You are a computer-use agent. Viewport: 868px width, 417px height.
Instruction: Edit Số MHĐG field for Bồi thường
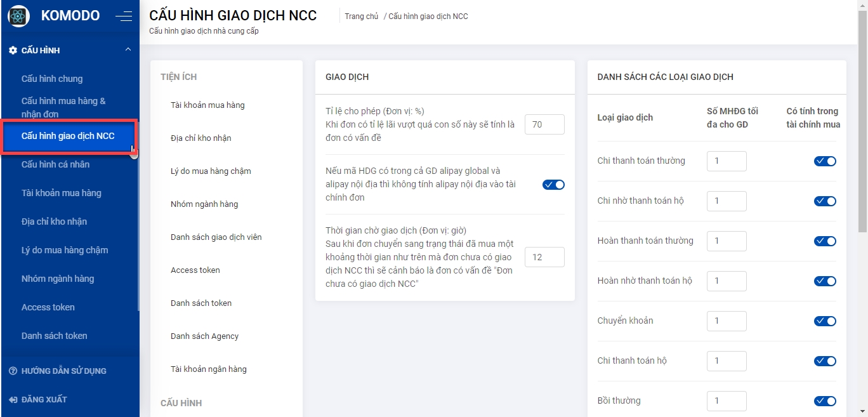tap(727, 400)
